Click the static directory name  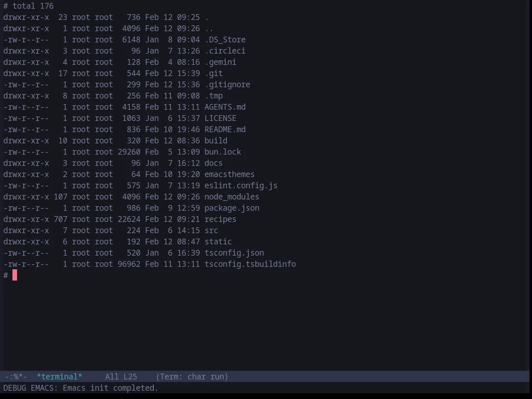[218, 241]
